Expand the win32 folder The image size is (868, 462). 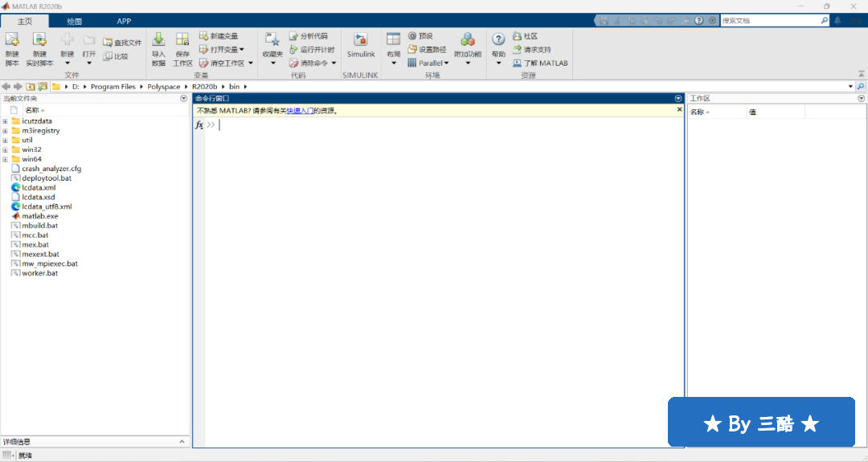(5, 149)
